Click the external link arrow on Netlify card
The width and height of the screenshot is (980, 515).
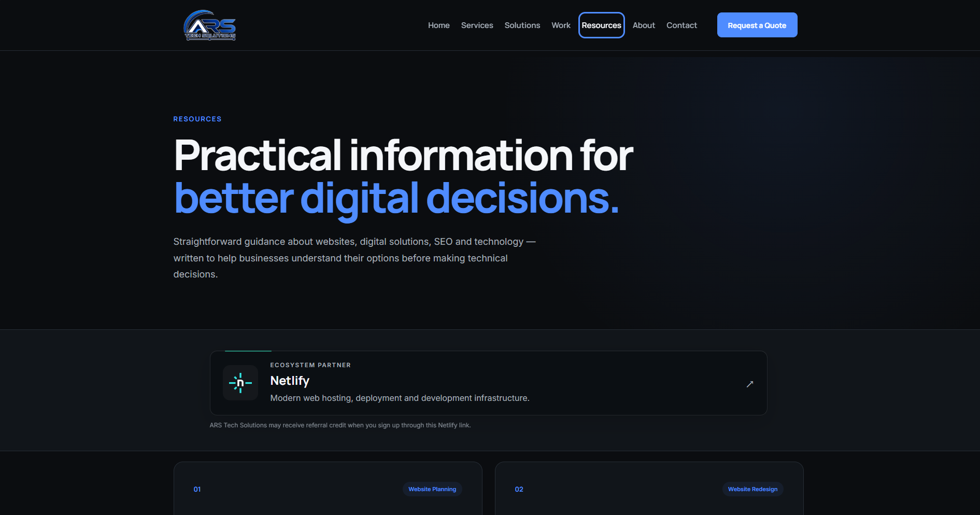tap(749, 384)
